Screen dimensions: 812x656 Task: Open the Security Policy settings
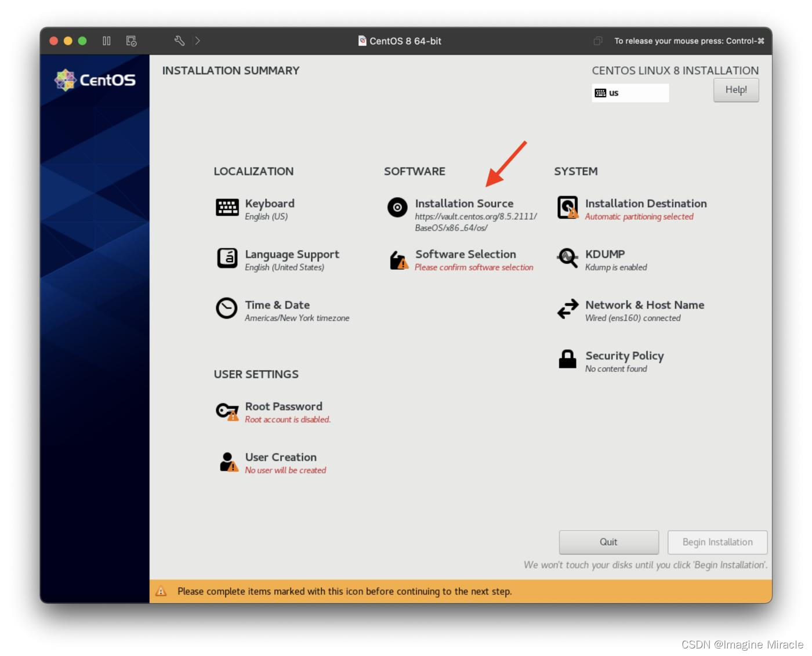pos(624,356)
